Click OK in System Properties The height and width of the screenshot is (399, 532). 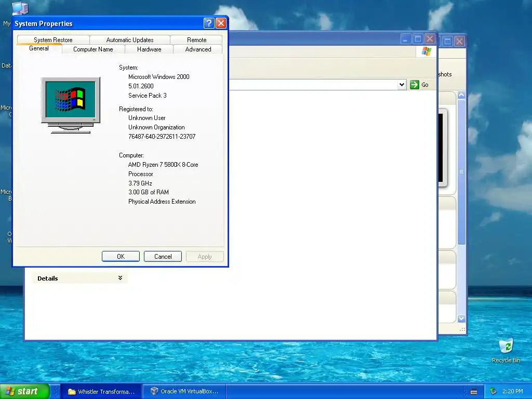point(121,257)
